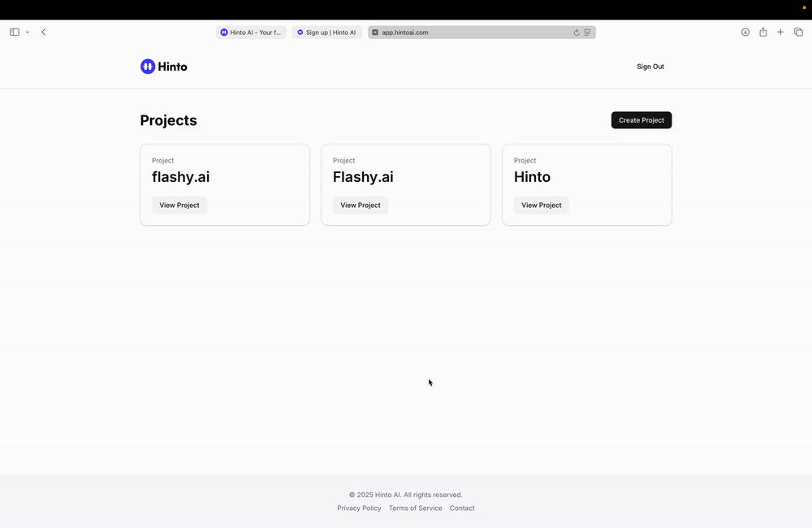Go back with the back arrow
The image size is (812, 528).
(x=44, y=32)
